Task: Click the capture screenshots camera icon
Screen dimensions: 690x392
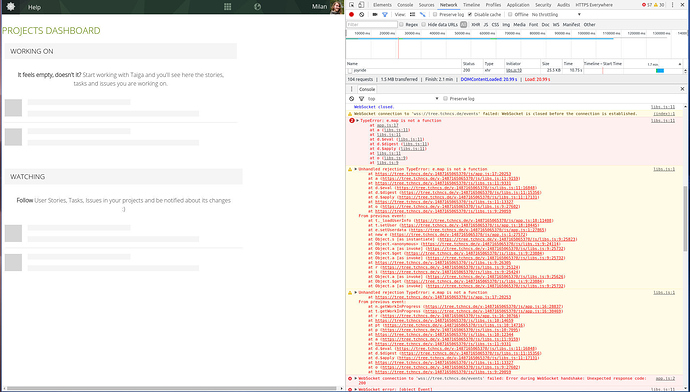Action: [375, 15]
